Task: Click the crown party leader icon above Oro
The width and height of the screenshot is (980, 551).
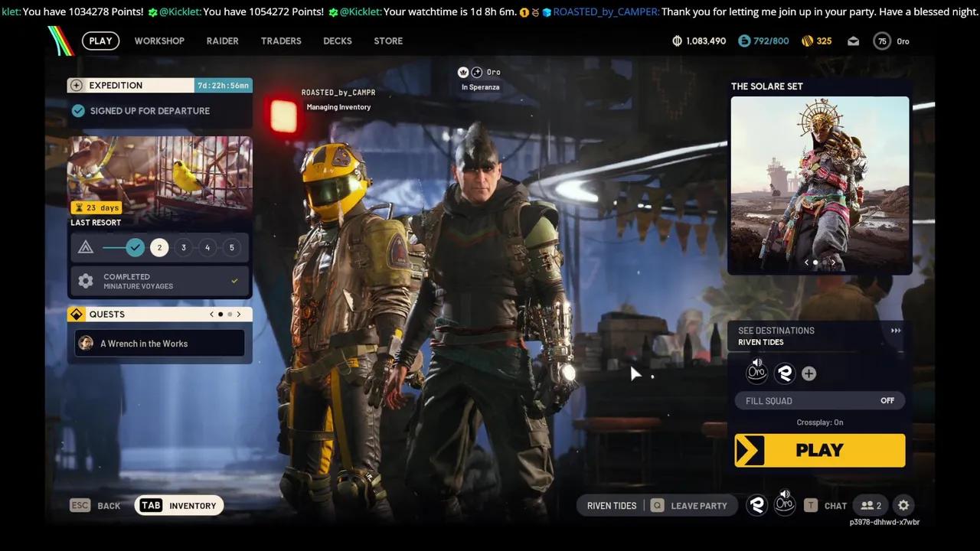Action: pyautogui.click(x=463, y=72)
